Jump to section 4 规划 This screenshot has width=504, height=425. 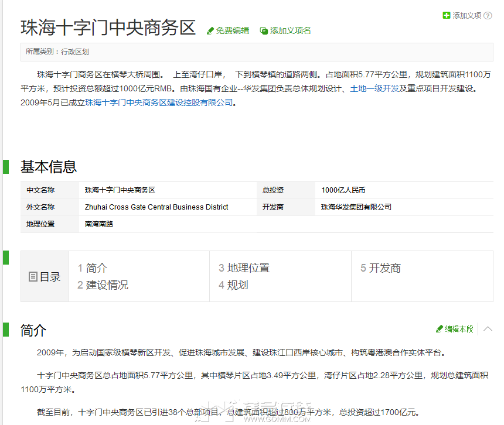coord(233,285)
